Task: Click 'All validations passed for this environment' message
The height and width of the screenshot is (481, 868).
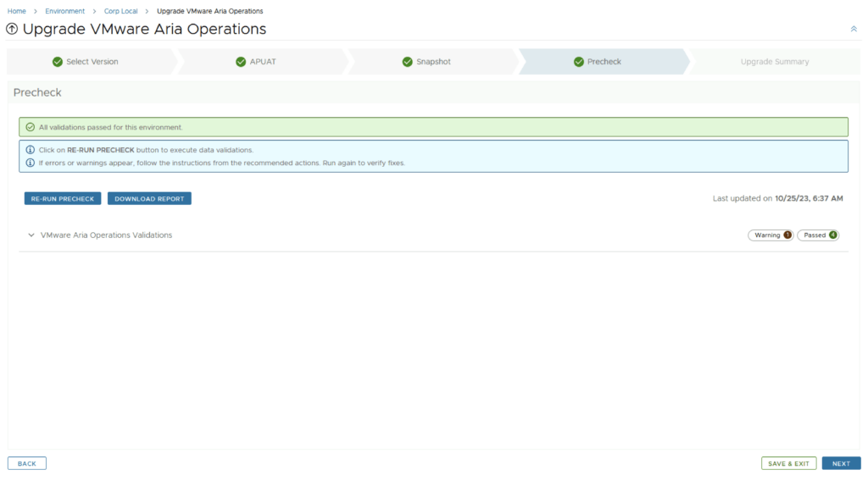Action: click(111, 127)
